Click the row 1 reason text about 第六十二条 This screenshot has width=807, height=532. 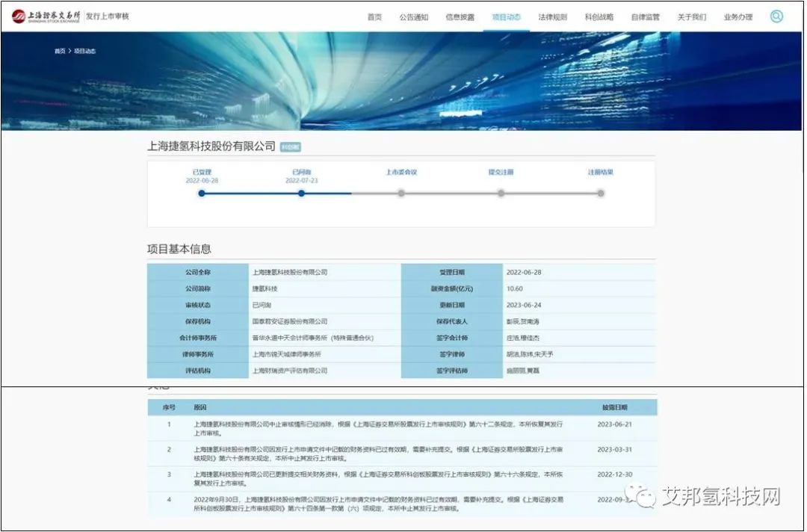pyautogui.click(x=378, y=429)
